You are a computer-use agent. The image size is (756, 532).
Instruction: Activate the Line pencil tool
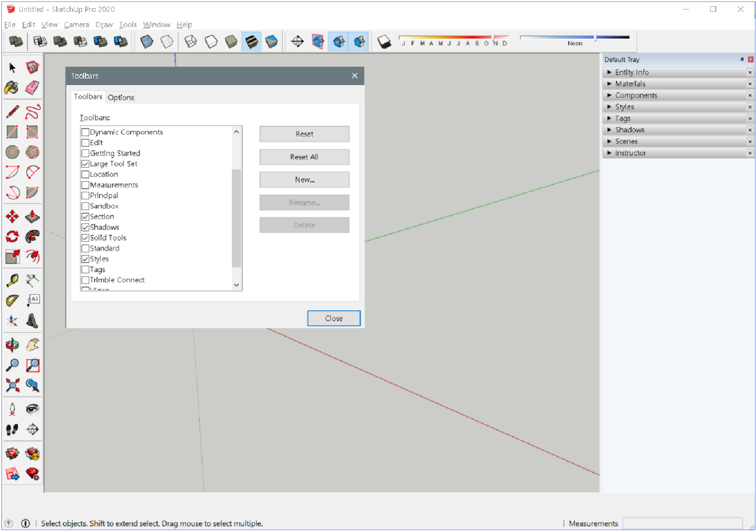[x=12, y=112]
